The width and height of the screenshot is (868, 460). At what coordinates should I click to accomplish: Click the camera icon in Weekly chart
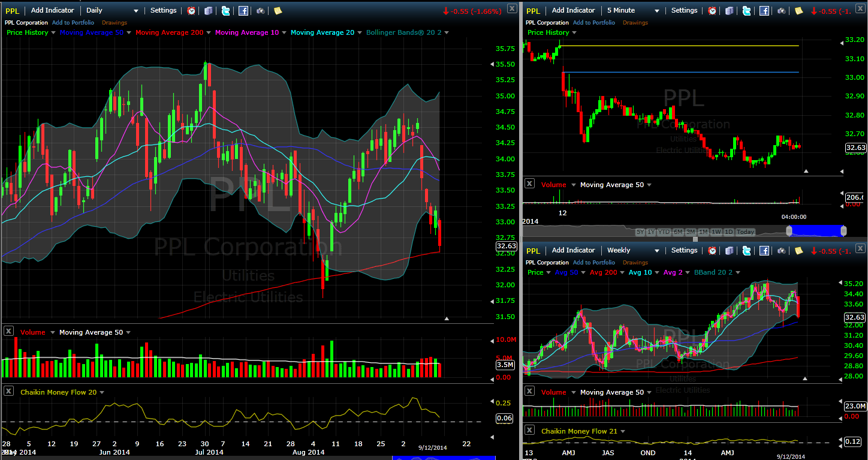pyautogui.click(x=781, y=250)
